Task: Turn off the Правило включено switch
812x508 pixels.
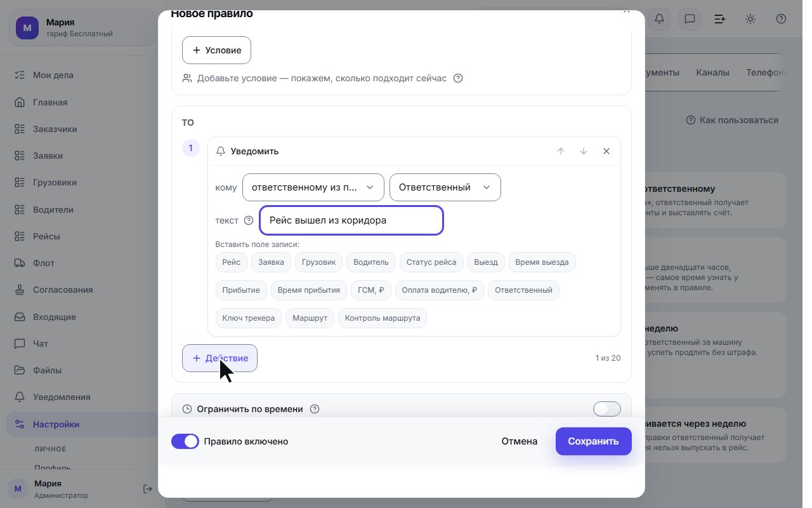Action: 185,441
